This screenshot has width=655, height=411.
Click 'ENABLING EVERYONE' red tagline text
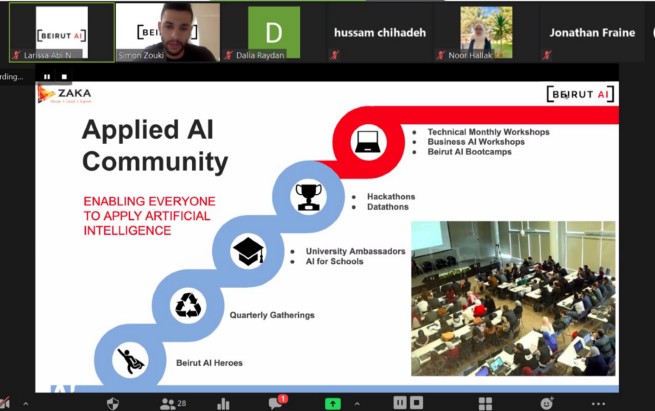[x=149, y=201]
